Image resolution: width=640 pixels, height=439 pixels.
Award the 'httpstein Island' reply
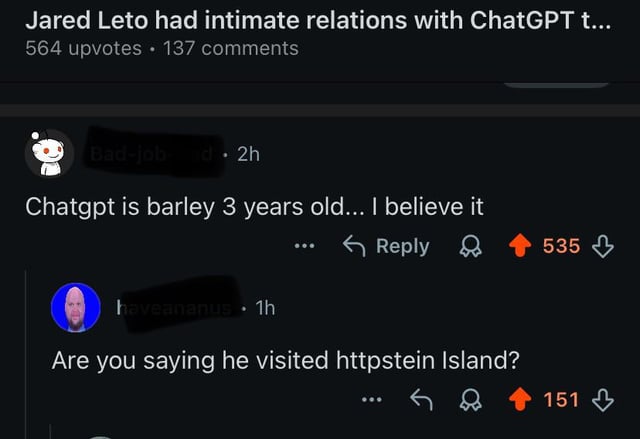(470, 400)
